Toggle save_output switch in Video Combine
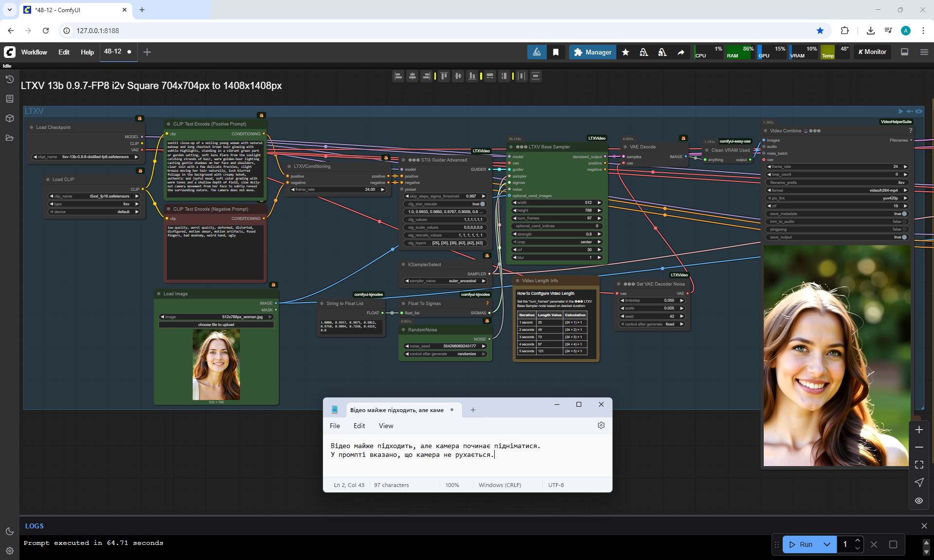934x560 pixels. (x=903, y=237)
